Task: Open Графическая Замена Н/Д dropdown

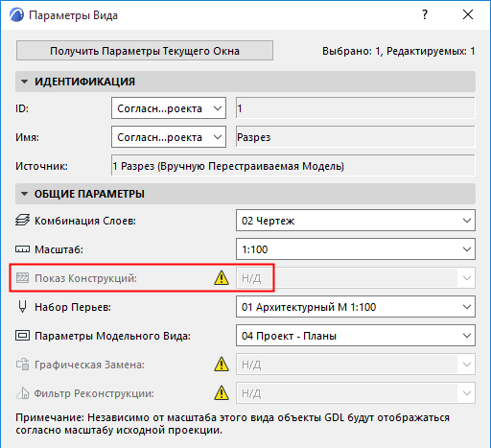Action: [x=356, y=365]
